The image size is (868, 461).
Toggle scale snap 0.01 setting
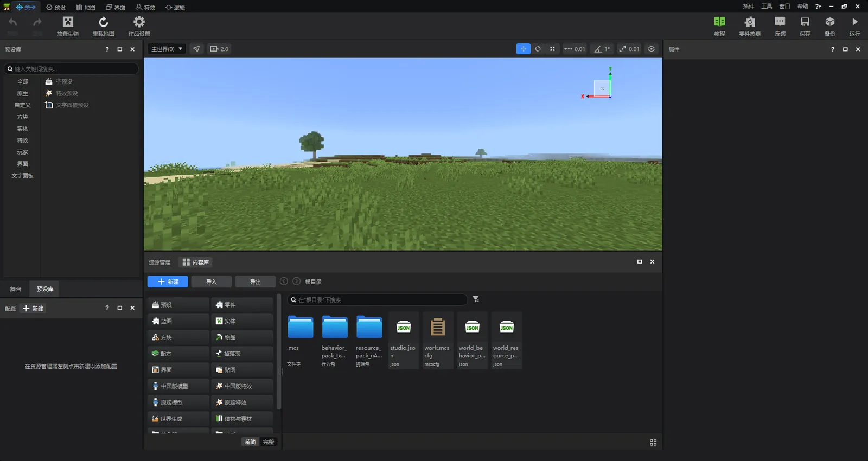(x=629, y=49)
